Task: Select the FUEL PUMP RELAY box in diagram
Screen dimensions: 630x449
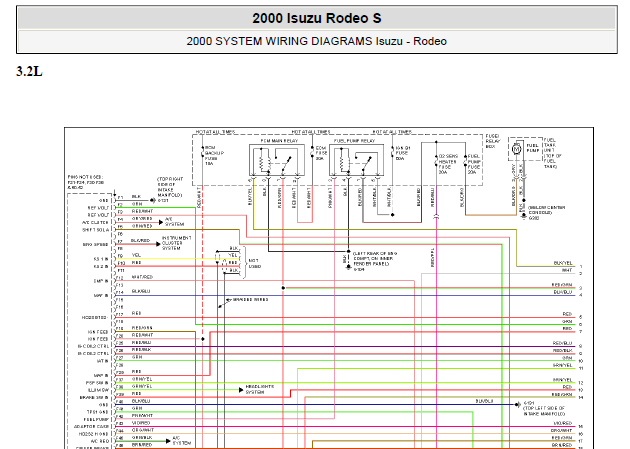Action: (x=356, y=160)
